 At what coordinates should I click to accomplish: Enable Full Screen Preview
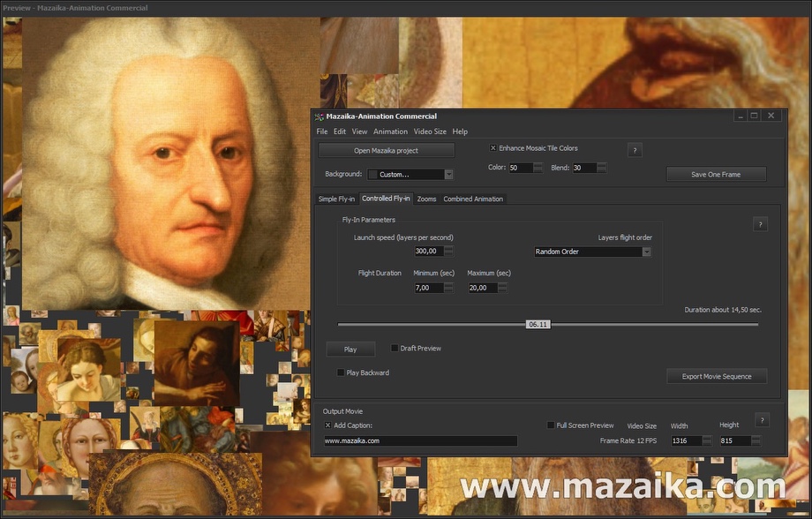point(551,425)
